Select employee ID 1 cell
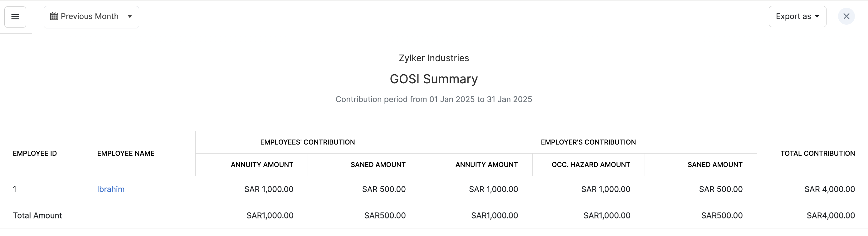The image size is (868, 236). 14,189
